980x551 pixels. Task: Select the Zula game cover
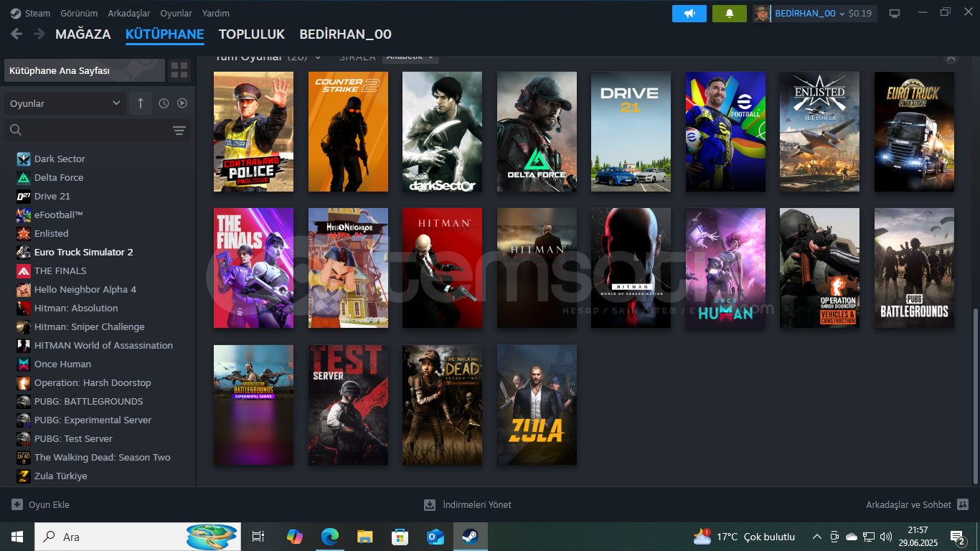coord(537,405)
